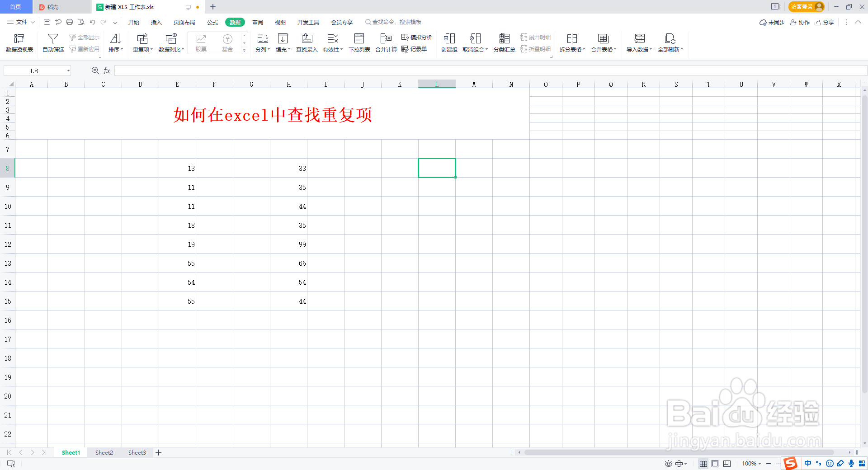This screenshot has width=868, height=470.
Task: Click the print preview icon
Action: click(x=81, y=22)
